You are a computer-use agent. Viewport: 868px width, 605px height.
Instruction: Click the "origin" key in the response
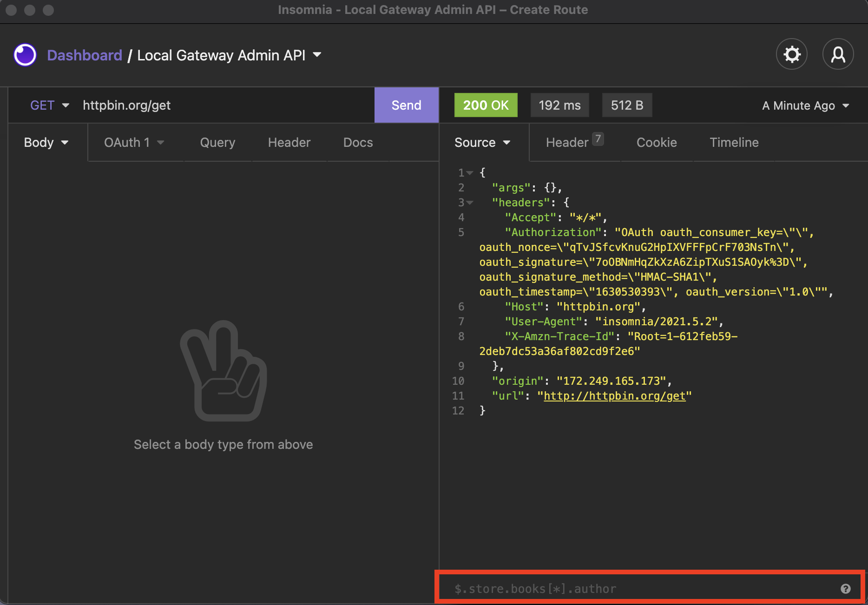[x=518, y=381]
